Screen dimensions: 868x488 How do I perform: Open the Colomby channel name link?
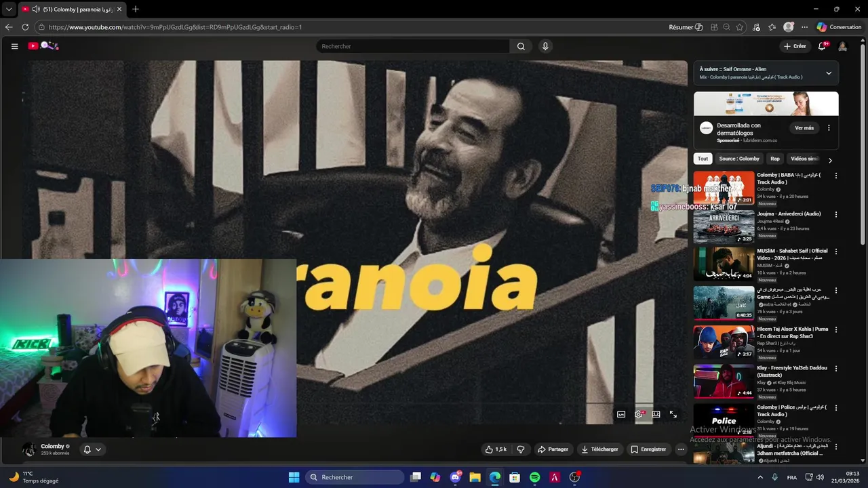(x=52, y=446)
